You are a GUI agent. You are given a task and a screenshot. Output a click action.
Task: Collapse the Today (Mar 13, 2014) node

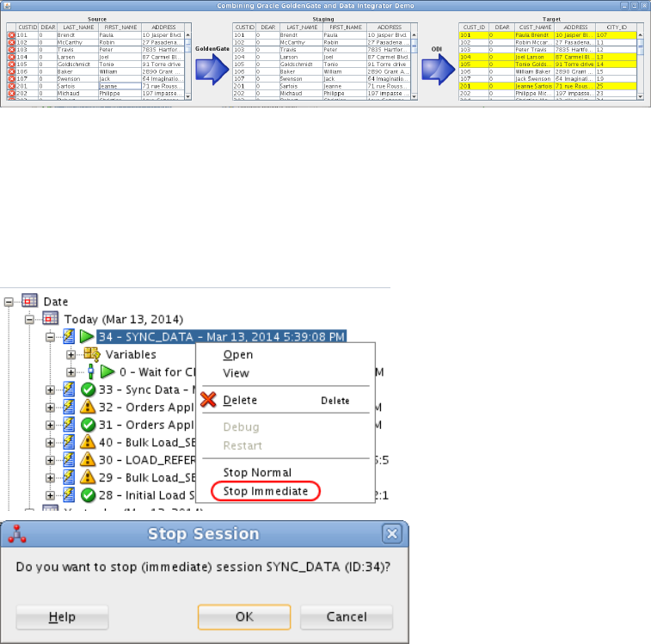[29, 320]
